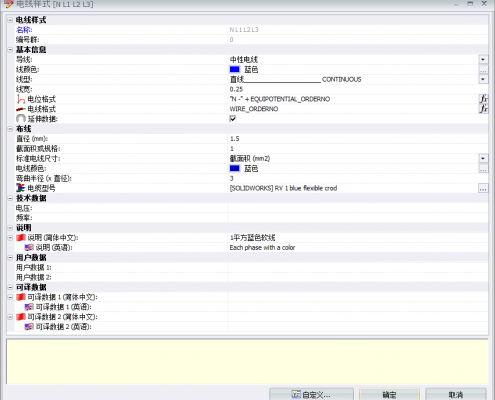Collapse the 基本信息 section
The height and width of the screenshot is (400, 495).
point(10,50)
